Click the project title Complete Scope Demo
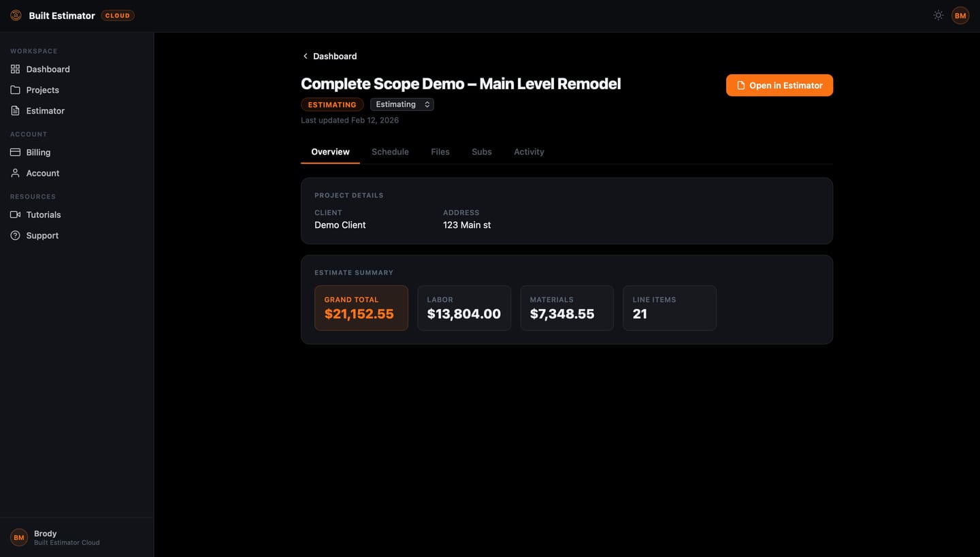Viewport: 980px width, 557px height. tap(461, 84)
